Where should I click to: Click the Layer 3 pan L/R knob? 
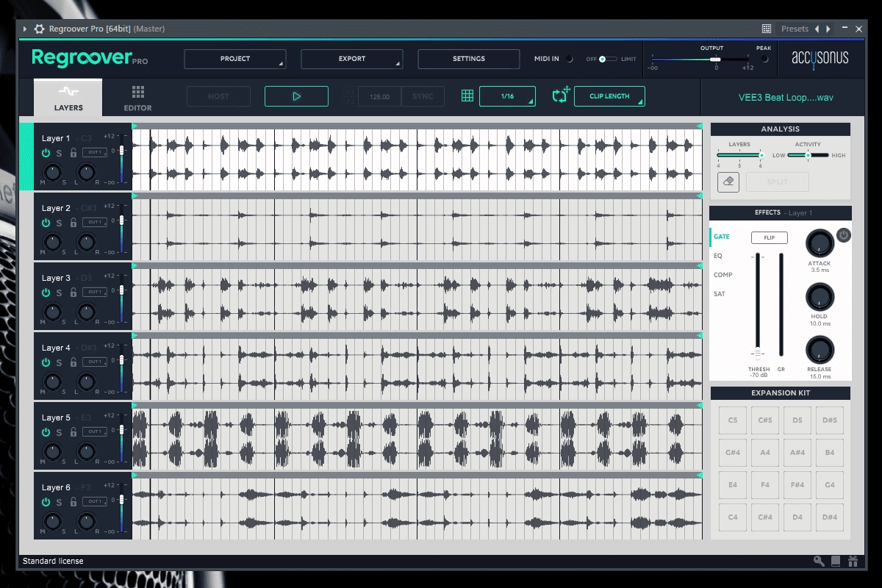click(x=87, y=312)
